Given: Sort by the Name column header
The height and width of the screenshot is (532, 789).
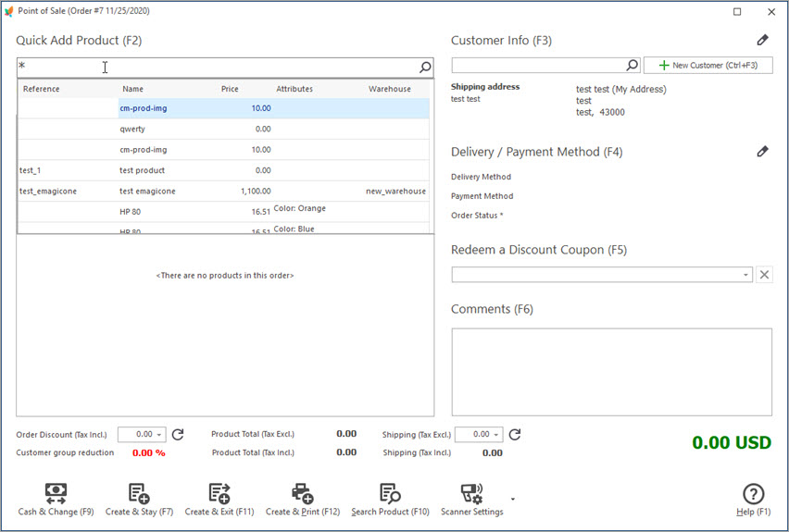Looking at the screenshot, I should click(x=132, y=89).
